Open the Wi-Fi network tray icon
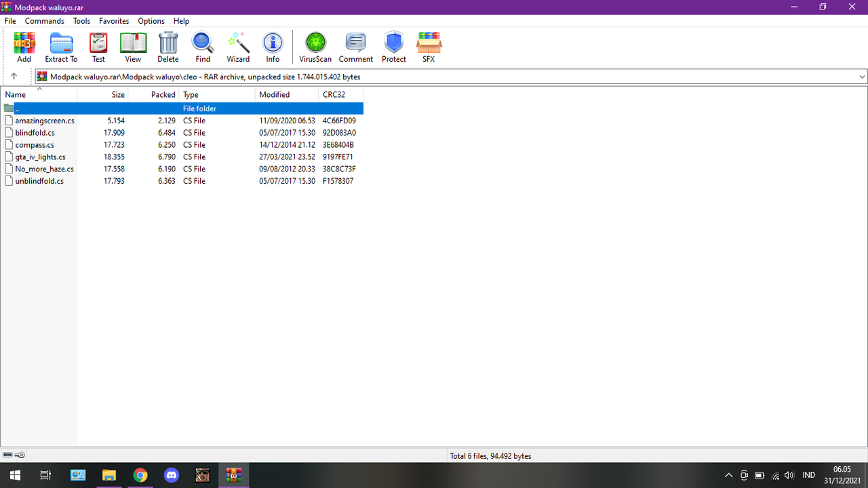This screenshot has height=488, width=868. pos(775,475)
